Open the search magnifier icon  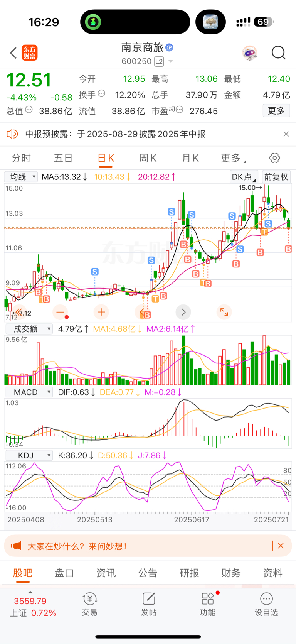click(278, 53)
